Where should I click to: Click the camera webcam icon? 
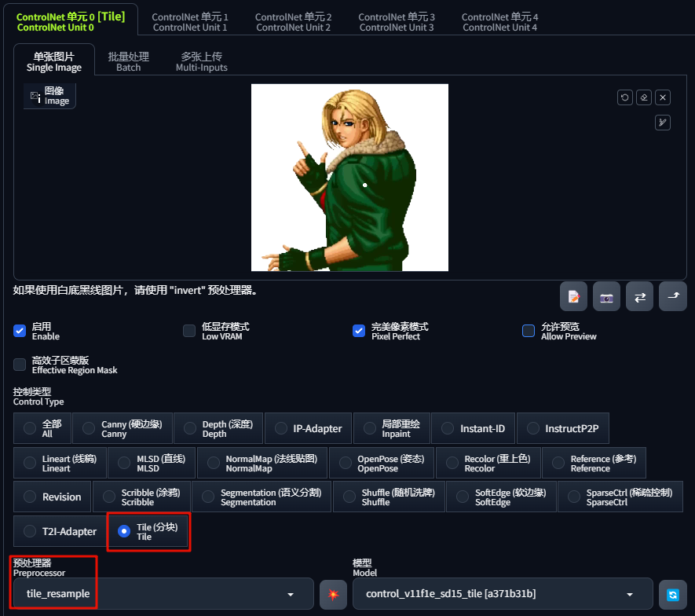[606, 296]
